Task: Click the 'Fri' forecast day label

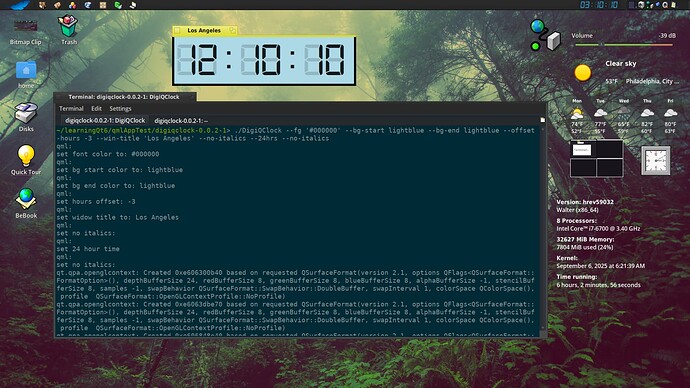Action: (670, 101)
